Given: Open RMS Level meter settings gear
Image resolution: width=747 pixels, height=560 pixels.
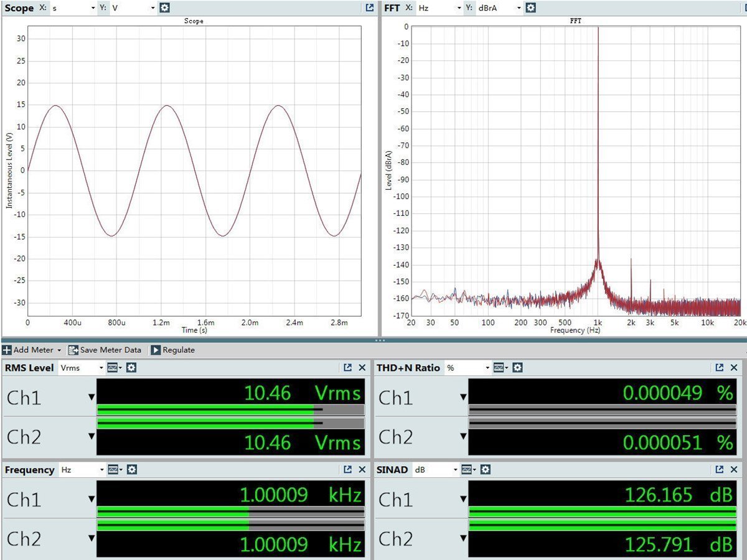Looking at the screenshot, I should 131,368.
